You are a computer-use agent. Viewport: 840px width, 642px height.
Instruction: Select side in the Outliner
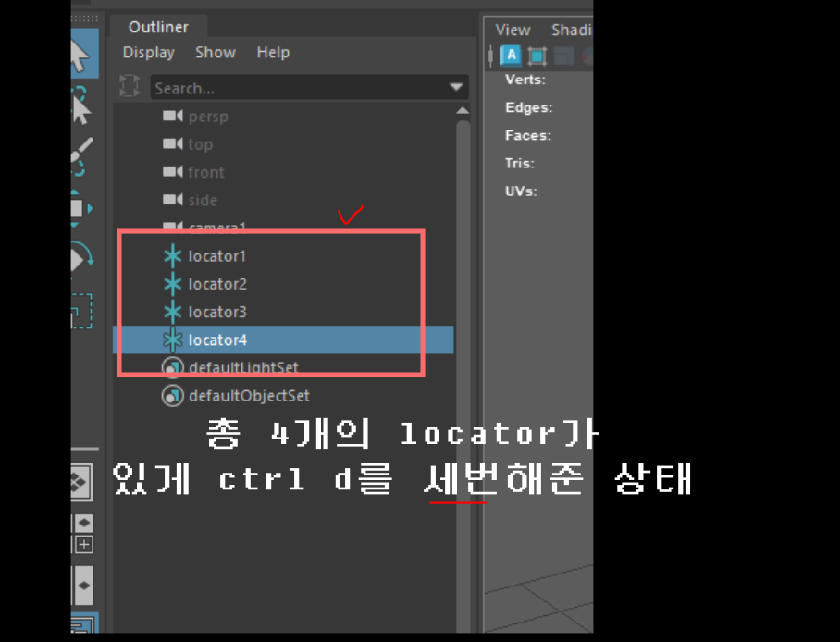[203, 200]
